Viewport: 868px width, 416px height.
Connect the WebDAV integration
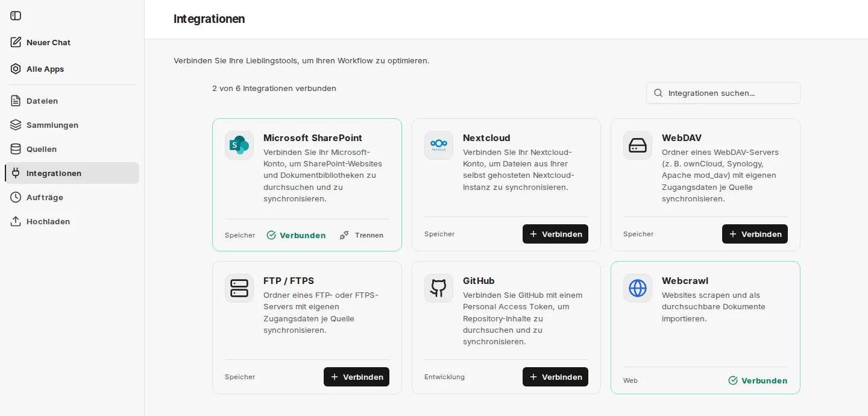click(x=755, y=234)
